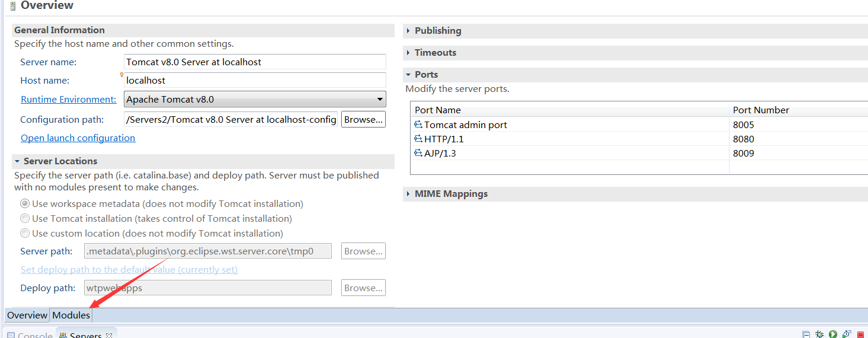Click the server icon beside Overview heading
This screenshot has height=338, width=868.
click(13, 7)
